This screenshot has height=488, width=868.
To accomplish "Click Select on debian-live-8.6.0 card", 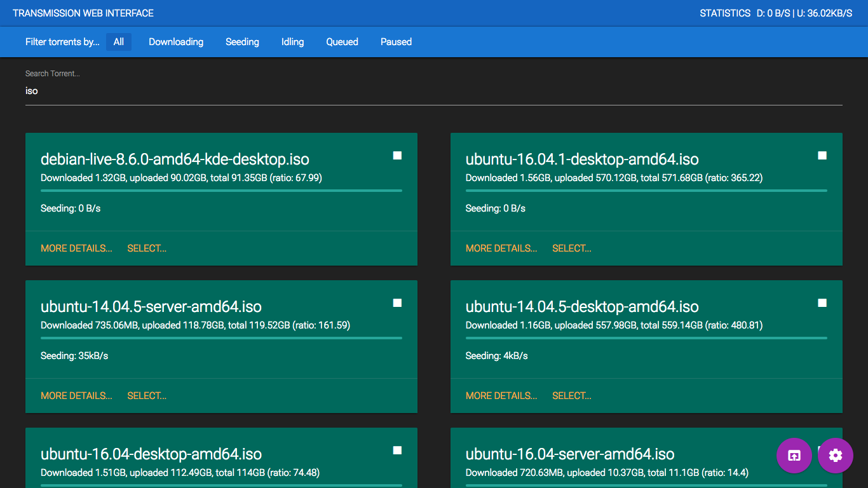I will click(x=147, y=248).
